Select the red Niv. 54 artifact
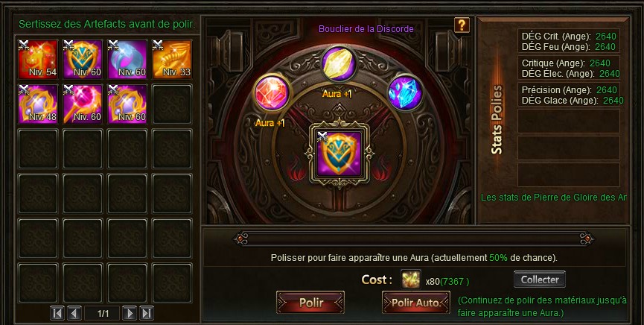644x325 pixels. (x=38, y=59)
